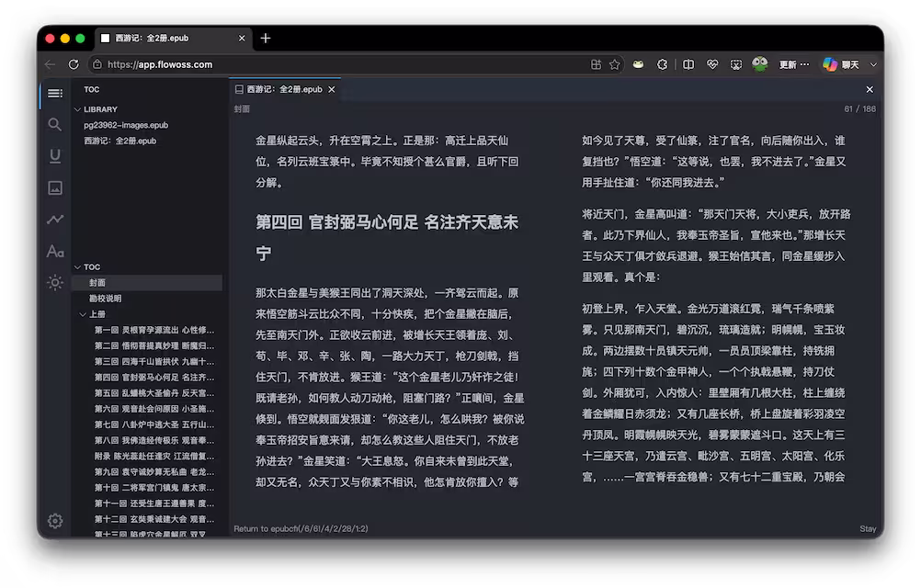Go to chapter 第七回 八卦炉中逃大圣
921x588 pixels.
pos(154,424)
